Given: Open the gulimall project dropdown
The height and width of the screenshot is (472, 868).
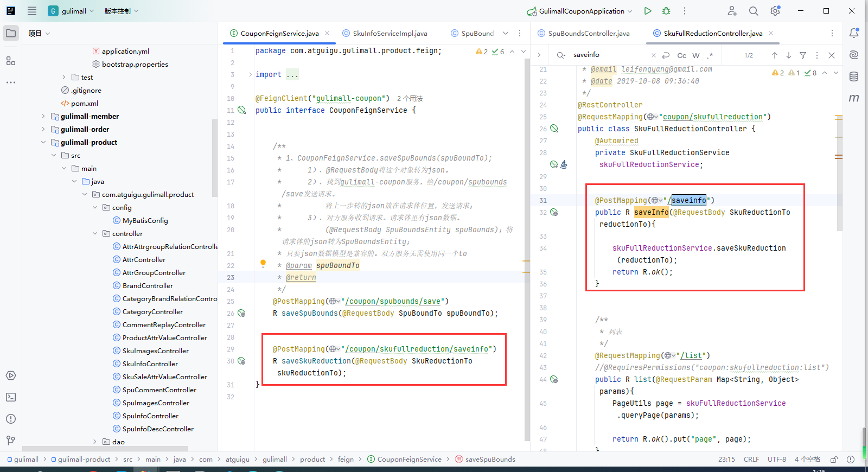Looking at the screenshot, I should (71, 11).
